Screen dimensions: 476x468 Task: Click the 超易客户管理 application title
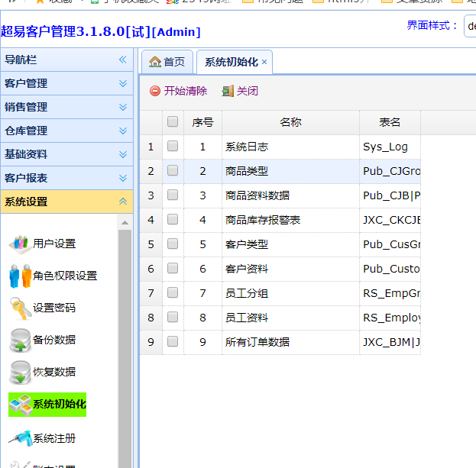[x=101, y=31]
